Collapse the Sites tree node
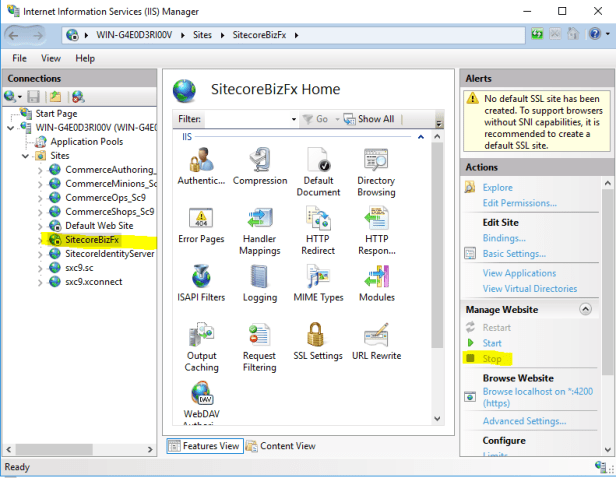This screenshot has height=478, width=616. point(26,156)
